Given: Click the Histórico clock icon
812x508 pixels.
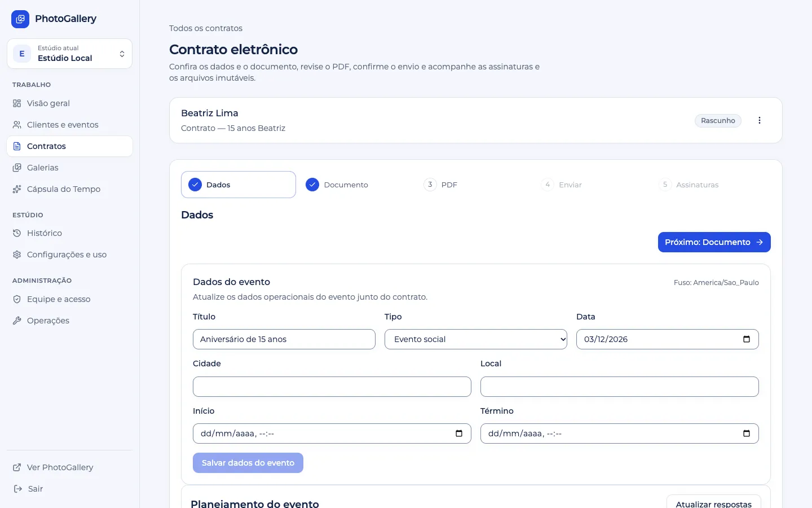Looking at the screenshot, I should point(17,233).
